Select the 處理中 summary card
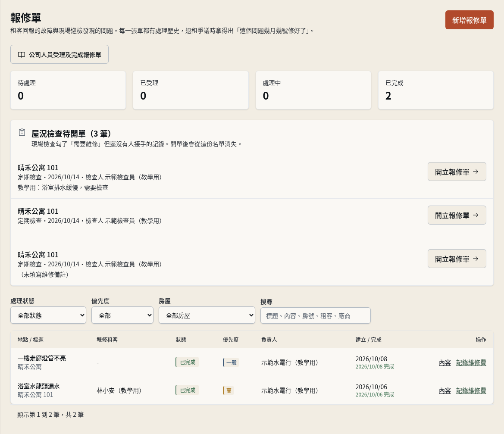This screenshot has height=434, width=504. tap(313, 90)
